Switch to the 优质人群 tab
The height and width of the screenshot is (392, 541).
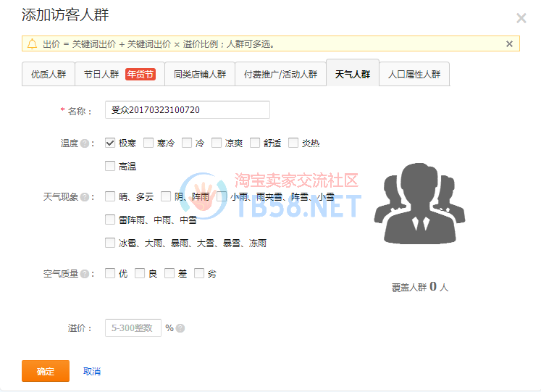tap(48, 74)
